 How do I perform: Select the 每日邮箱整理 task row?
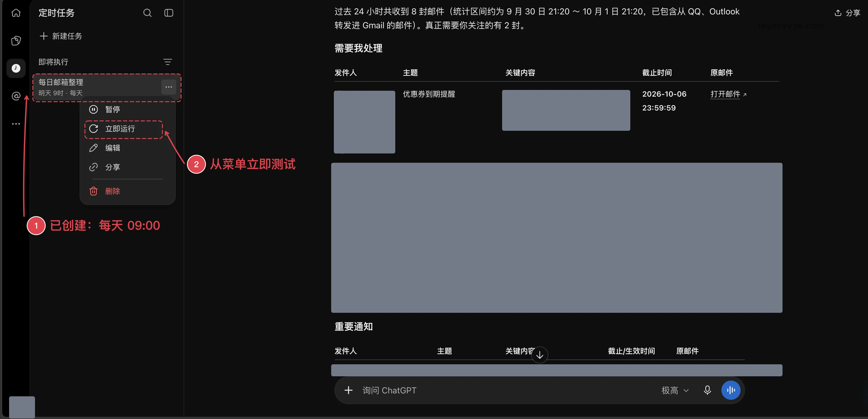coord(107,87)
